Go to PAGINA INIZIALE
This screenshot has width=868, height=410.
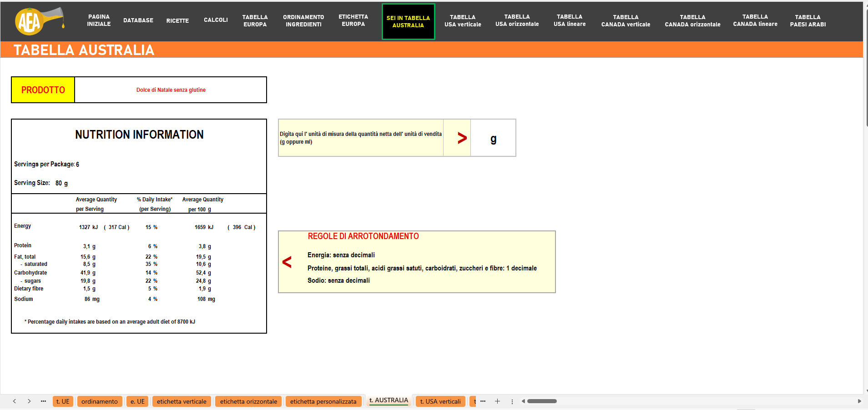pos(99,20)
